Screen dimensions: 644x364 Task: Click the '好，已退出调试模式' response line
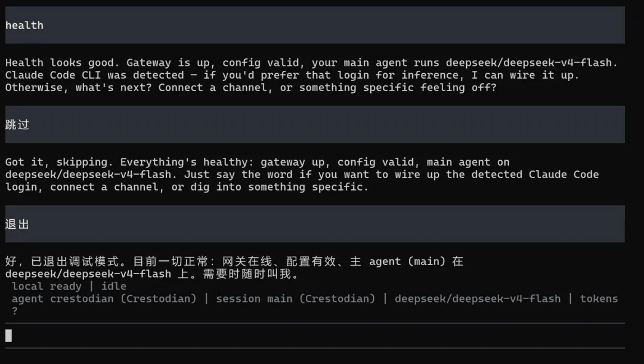234,262
